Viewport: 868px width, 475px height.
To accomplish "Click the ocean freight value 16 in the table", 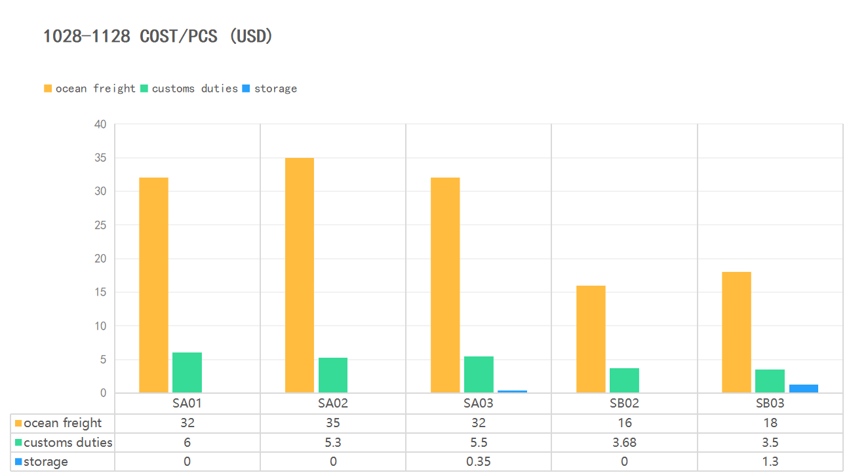I will 624,423.
